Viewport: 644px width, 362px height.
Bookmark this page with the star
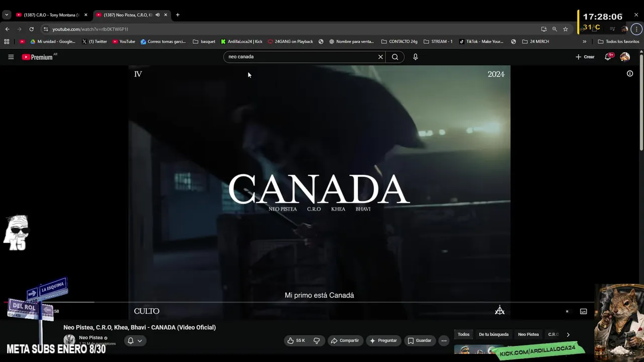coord(566,29)
